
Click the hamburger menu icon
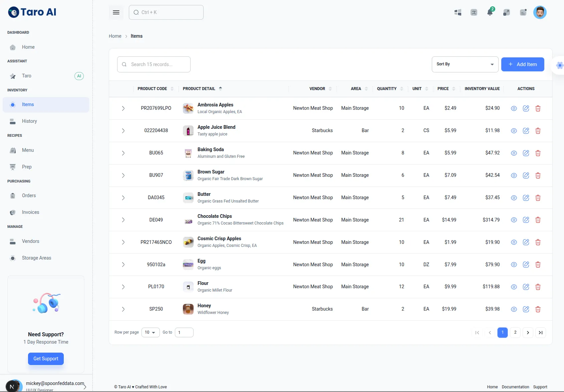point(116,12)
